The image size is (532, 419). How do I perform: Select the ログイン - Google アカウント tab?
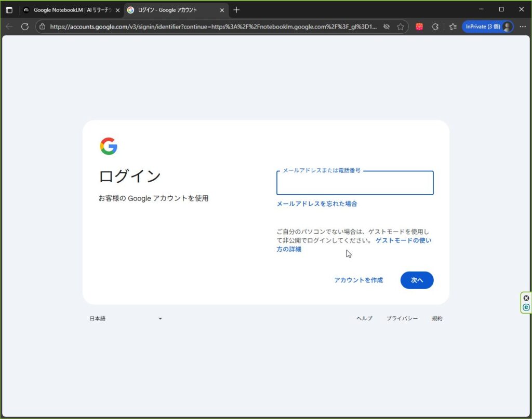[176, 10]
